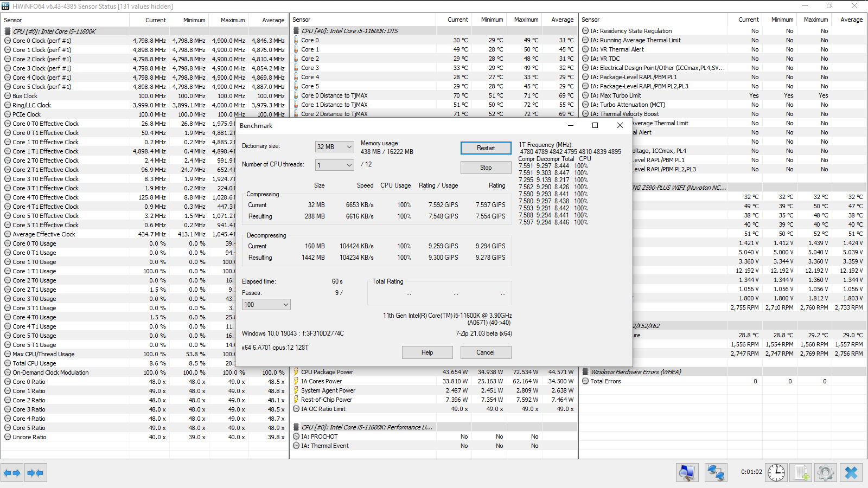The height and width of the screenshot is (488, 868).
Task: Click the round icon beside Uncore Ratio
Action: point(8,437)
